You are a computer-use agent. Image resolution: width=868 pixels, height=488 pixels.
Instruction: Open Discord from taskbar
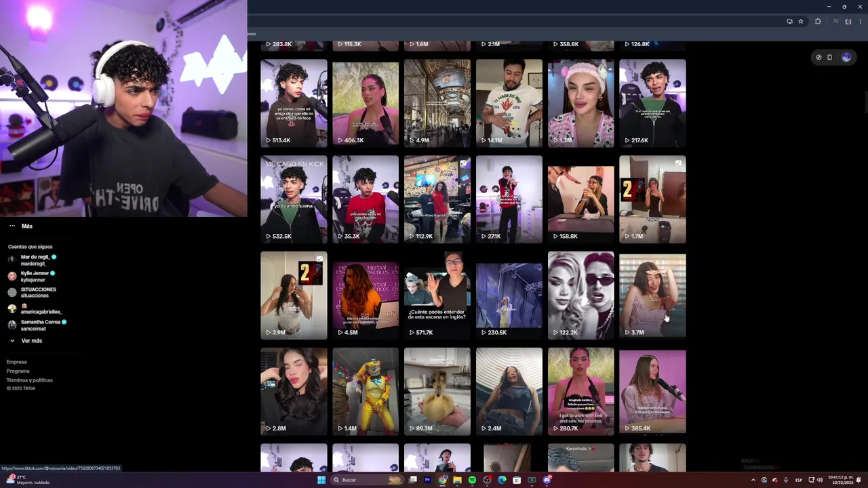(547, 480)
